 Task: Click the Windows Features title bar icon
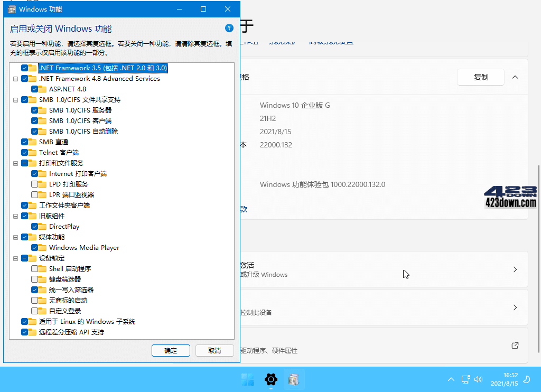[11, 9]
